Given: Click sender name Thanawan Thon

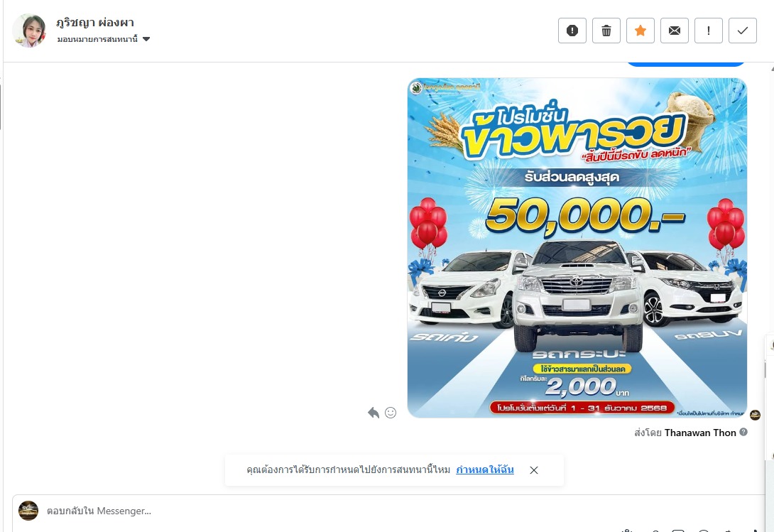Looking at the screenshot, I should coord(700,433).
